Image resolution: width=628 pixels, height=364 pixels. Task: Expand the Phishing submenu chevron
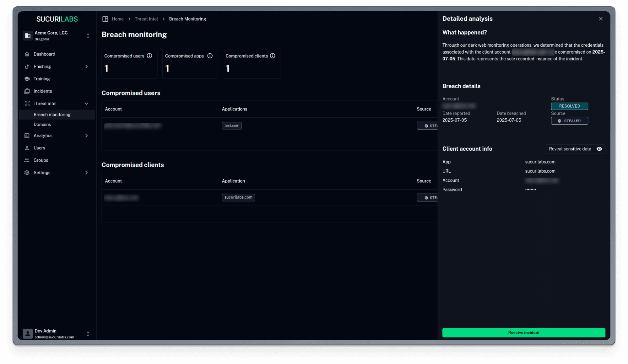point(86,67)
